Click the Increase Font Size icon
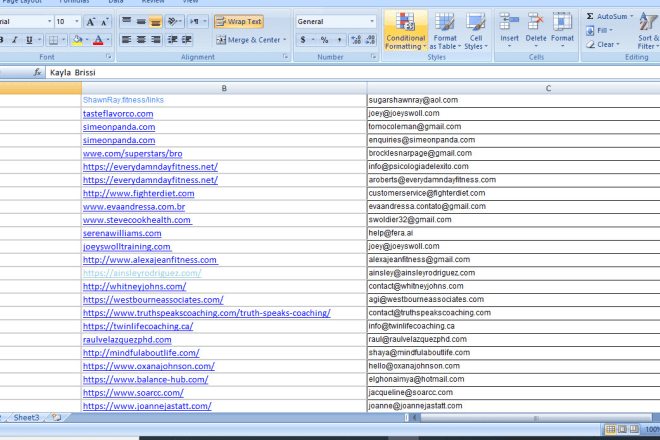Viewport: 660px width, 440px height. tap(91, 21)
